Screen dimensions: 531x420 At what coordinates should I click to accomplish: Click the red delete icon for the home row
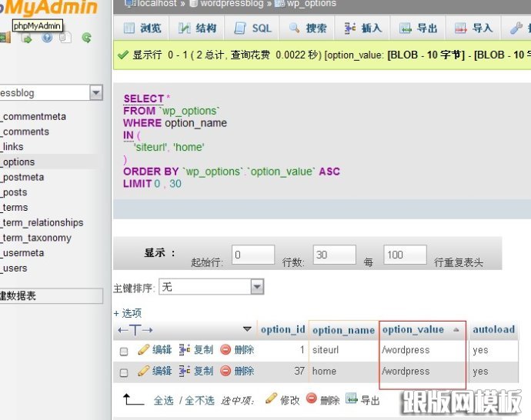(x=225, y=371)
